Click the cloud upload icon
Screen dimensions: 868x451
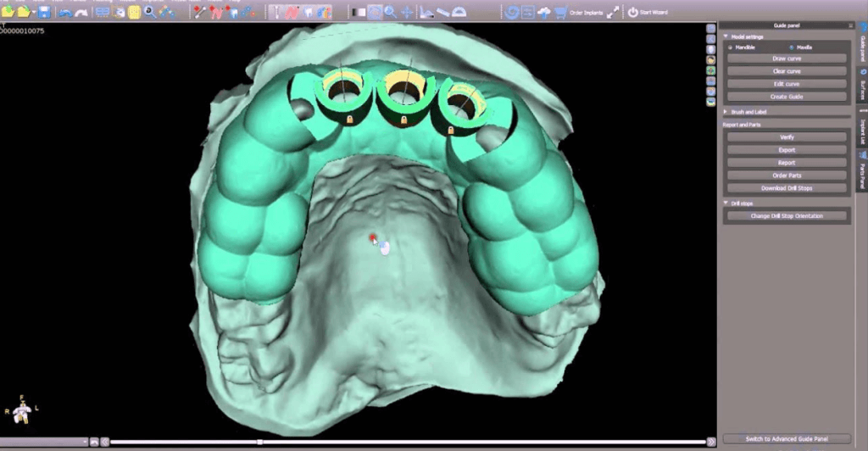543,12
